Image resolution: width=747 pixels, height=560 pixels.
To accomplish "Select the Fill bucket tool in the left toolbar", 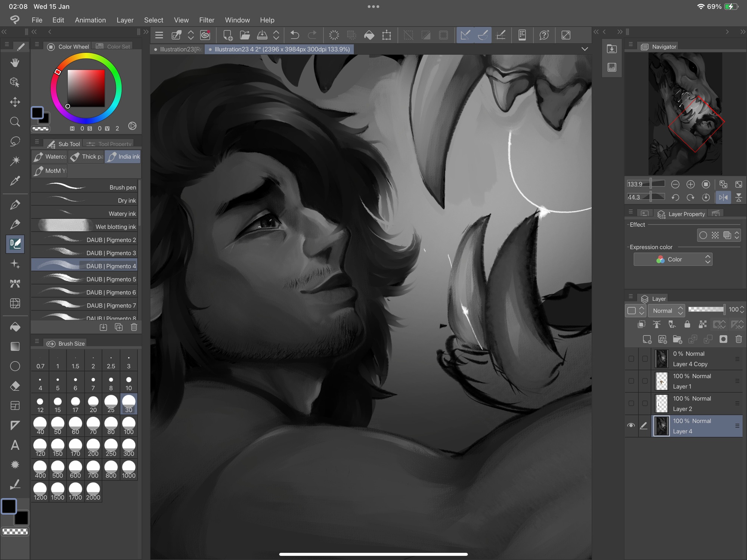I will (15, 327).
